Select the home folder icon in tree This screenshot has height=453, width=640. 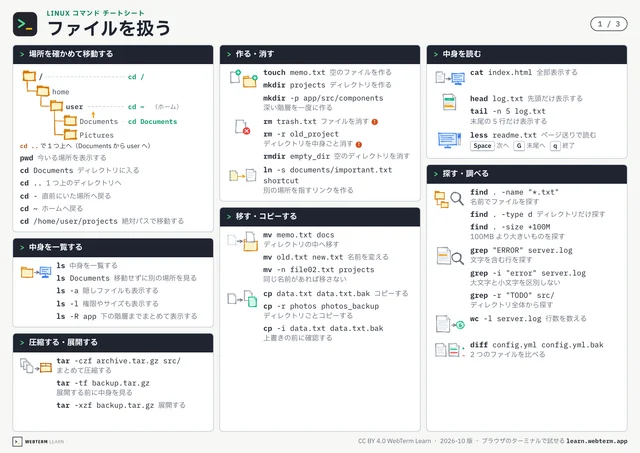click(43, 91)
